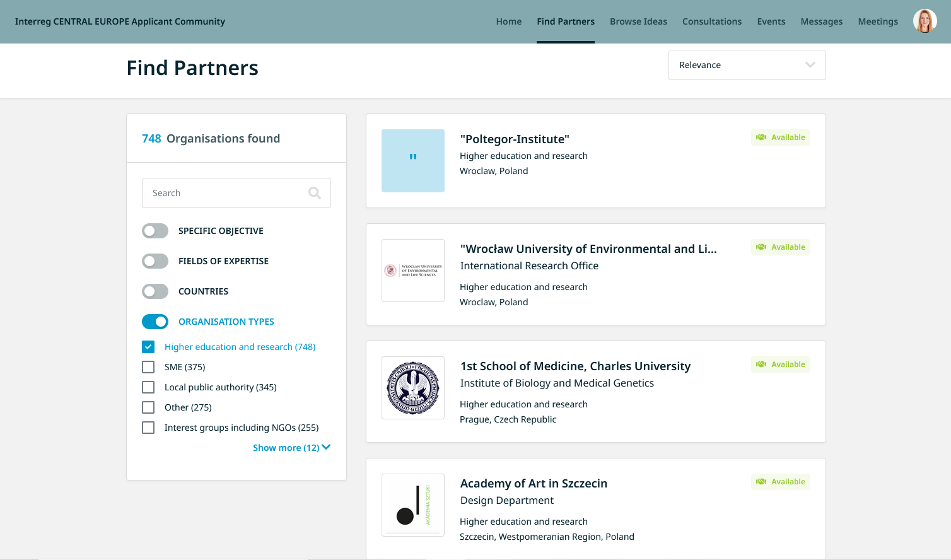Expand Show more (12) organisation types
The width and height of the screenshot is (951, 560).
tap(291, 448)
